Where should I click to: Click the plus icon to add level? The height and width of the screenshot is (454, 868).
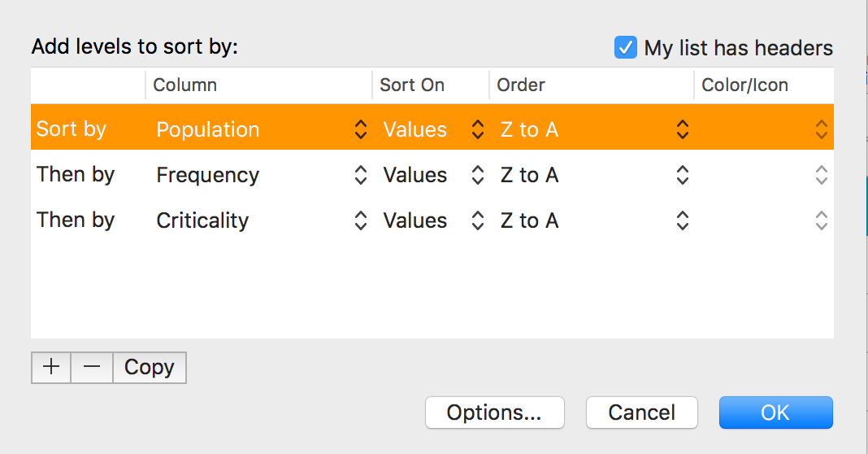51,367
